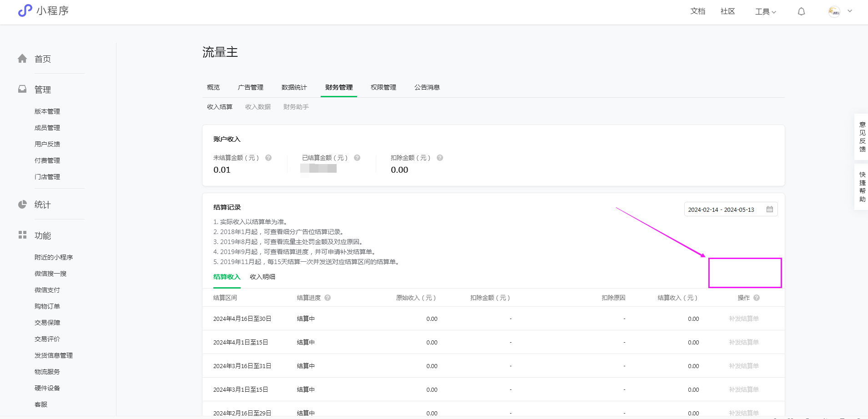Open the 权限管理 tab

384,87
